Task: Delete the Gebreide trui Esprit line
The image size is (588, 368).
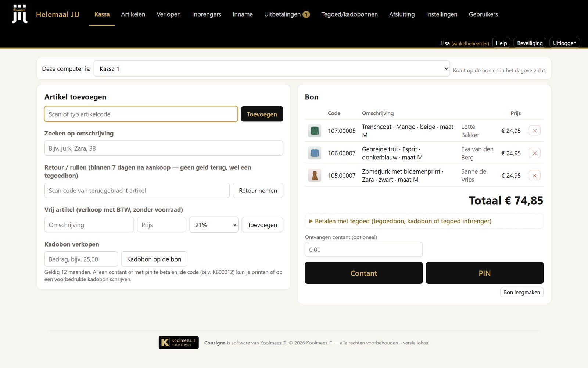Action: pyautogui.click(x=534, y=153)
